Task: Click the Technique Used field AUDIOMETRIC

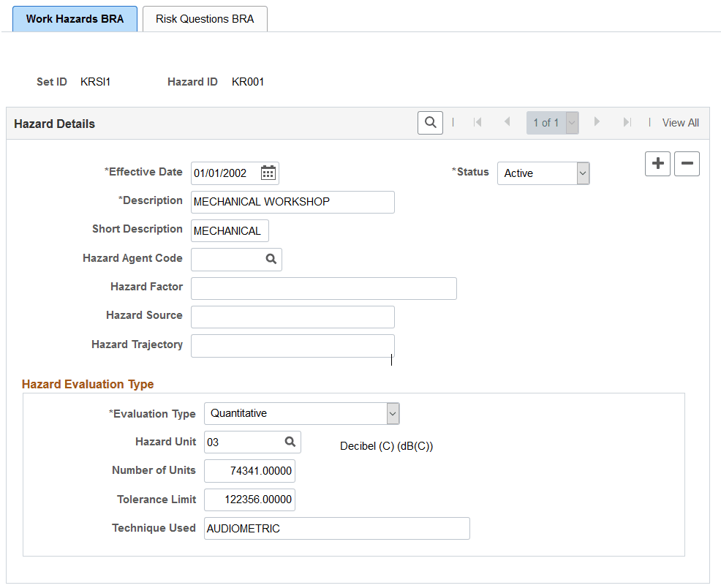Action: tap(337, 529)
